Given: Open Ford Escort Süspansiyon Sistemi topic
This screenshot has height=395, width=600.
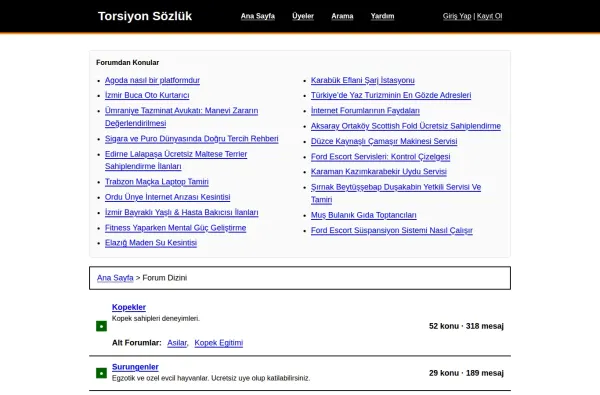Looking at the screenshot, I should click(391, 230).
